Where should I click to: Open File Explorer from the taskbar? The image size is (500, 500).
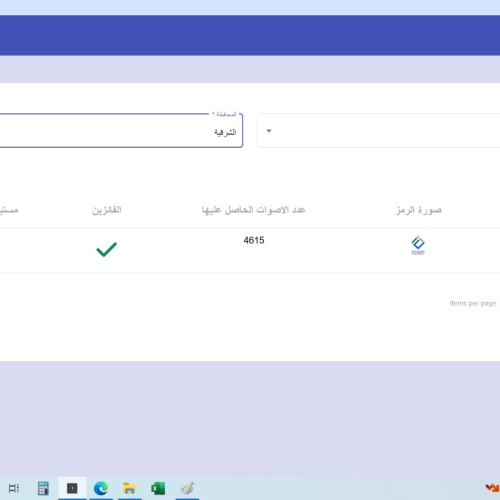pos(129,488)
